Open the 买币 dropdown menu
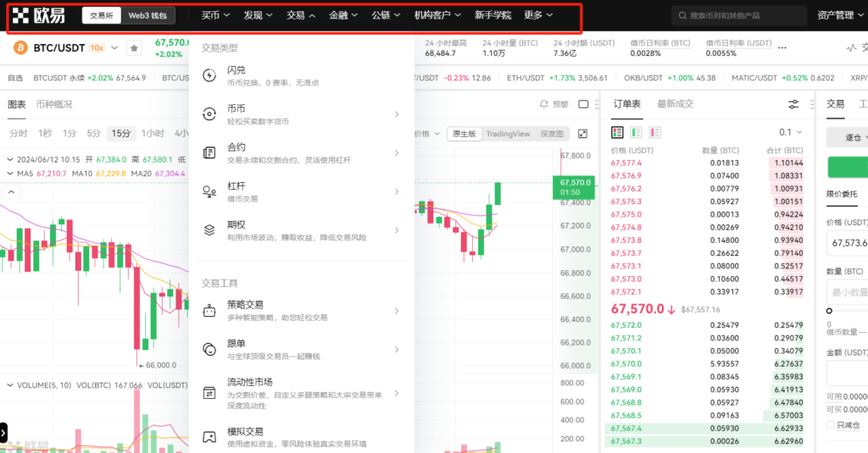 (x=215, y=15)
